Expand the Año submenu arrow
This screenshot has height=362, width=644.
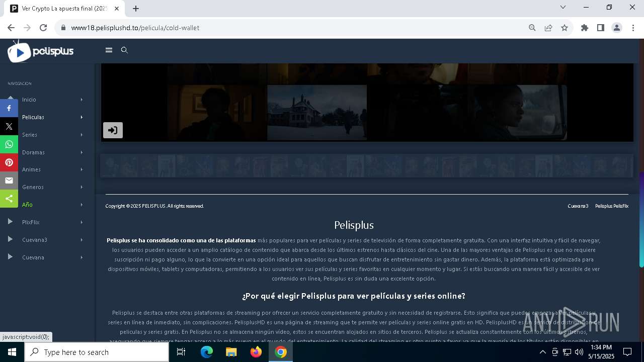pyautogui.click(x=82, y=205)
